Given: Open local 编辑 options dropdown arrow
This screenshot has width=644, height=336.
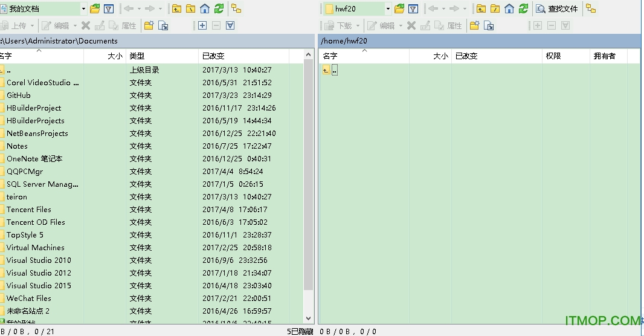Looking at the screenshot, I should [x=75, y=25].
